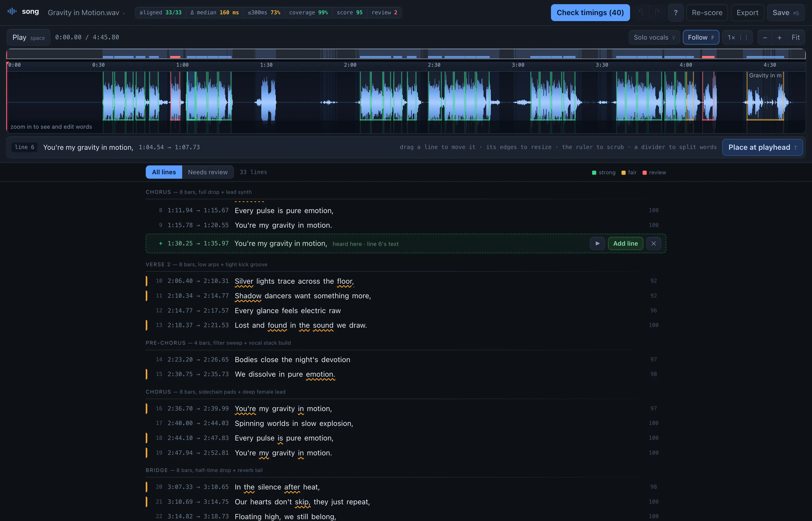Viewport: 812px width, 521px height.
Task: Dismiss the suggested line with the X icon
Action: [x=654, y=243]
